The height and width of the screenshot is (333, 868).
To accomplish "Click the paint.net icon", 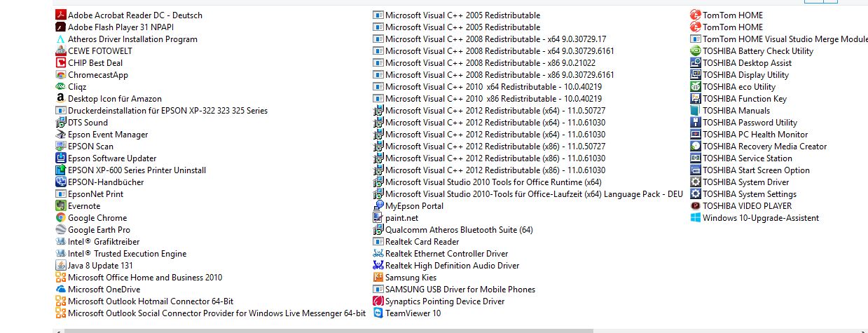I will click(378, 217).
